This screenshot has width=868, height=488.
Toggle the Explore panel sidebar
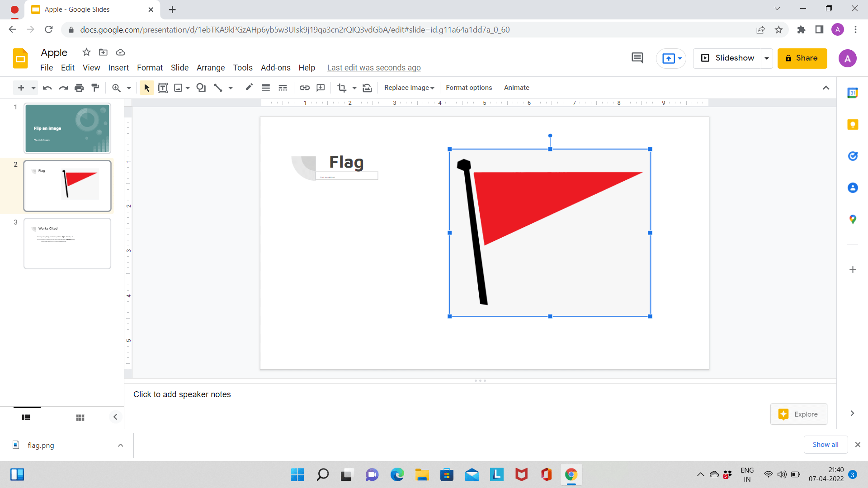(x=854, y=413)
